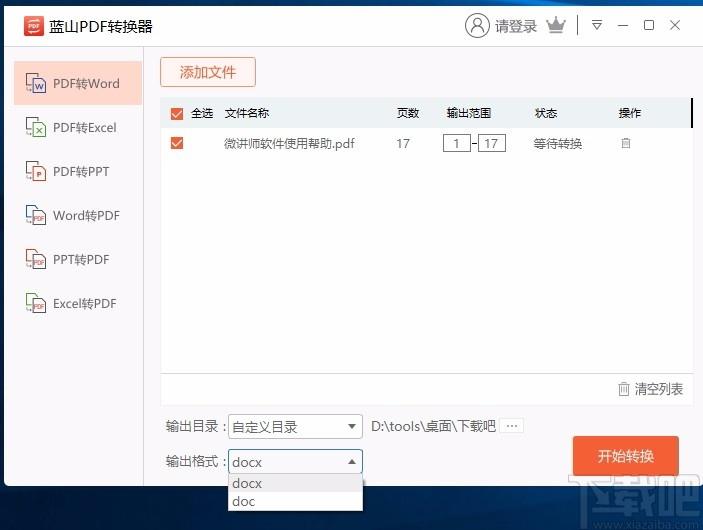
Task: Click the PPT转PDF icon in sidebar
Action: pos(36,259)
